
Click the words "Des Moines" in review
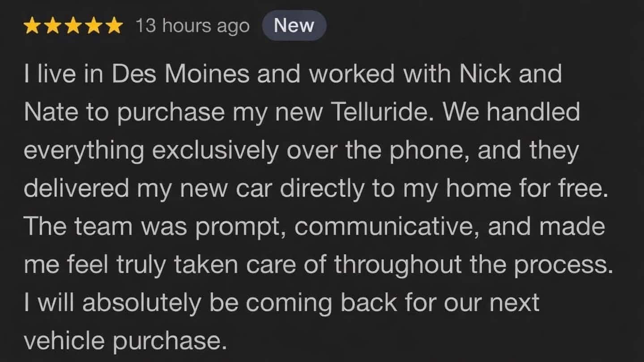(180, 73)
